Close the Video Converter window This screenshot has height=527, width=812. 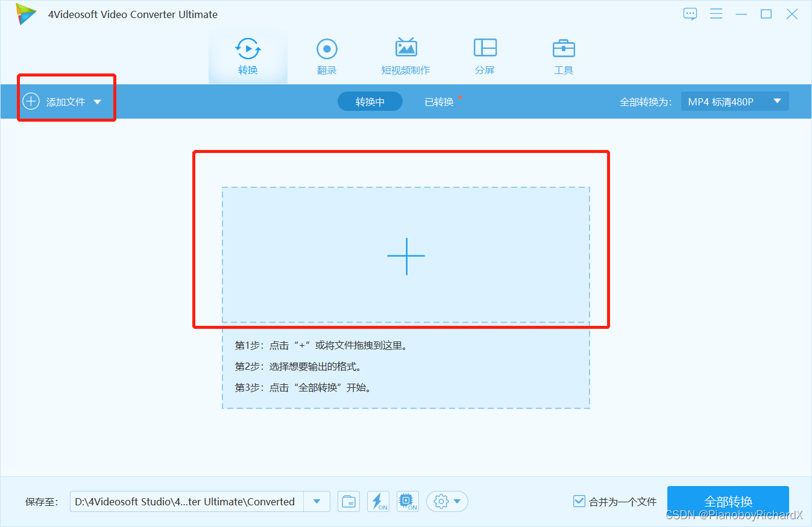coord(792,14)
